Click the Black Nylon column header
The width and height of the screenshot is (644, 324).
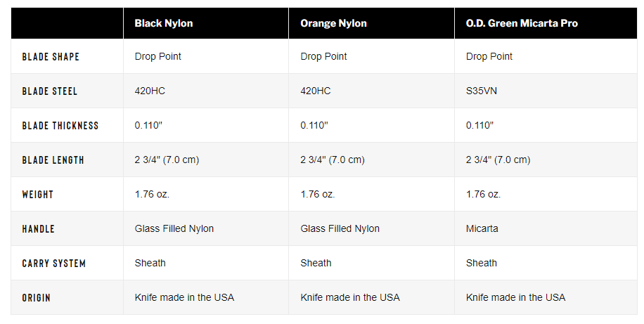point(164,23)
